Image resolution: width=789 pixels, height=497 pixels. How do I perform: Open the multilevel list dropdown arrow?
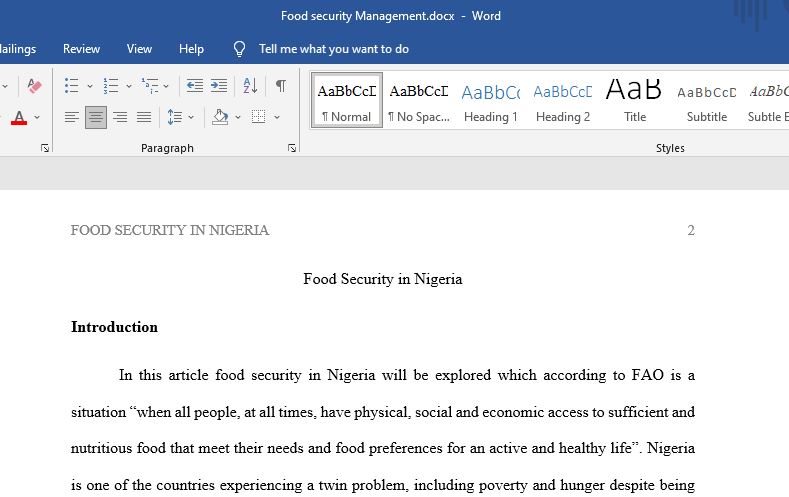[166, 87]
